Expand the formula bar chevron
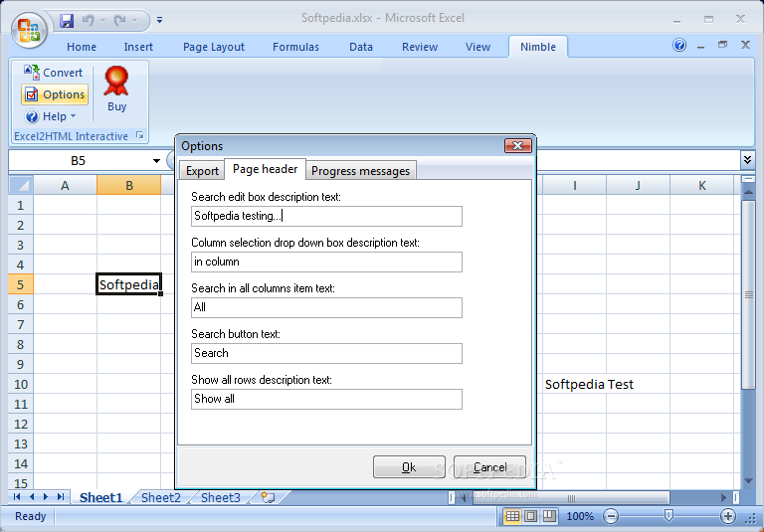The width and height of the screenshot is (764, 532). 747,159
